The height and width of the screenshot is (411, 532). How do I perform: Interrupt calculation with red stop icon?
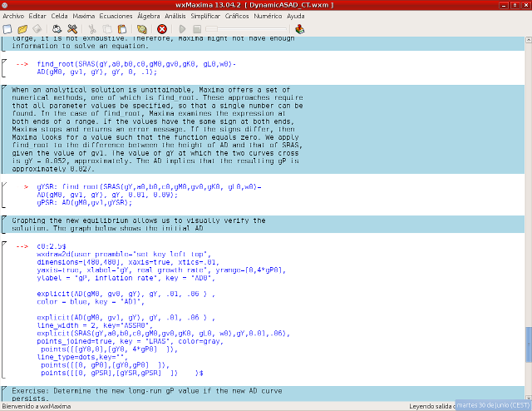pyautogui.click(x=162, y=29)
